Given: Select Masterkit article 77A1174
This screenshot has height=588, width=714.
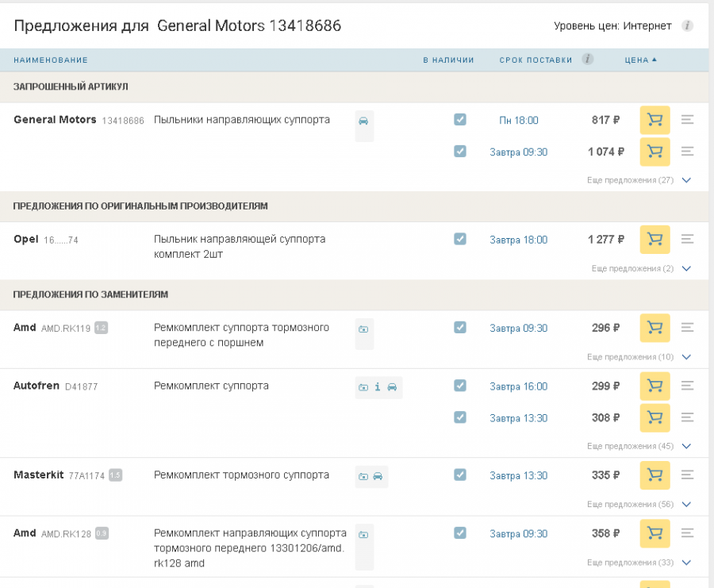Looking at the screenshot, I should click(x=86, y=476).
